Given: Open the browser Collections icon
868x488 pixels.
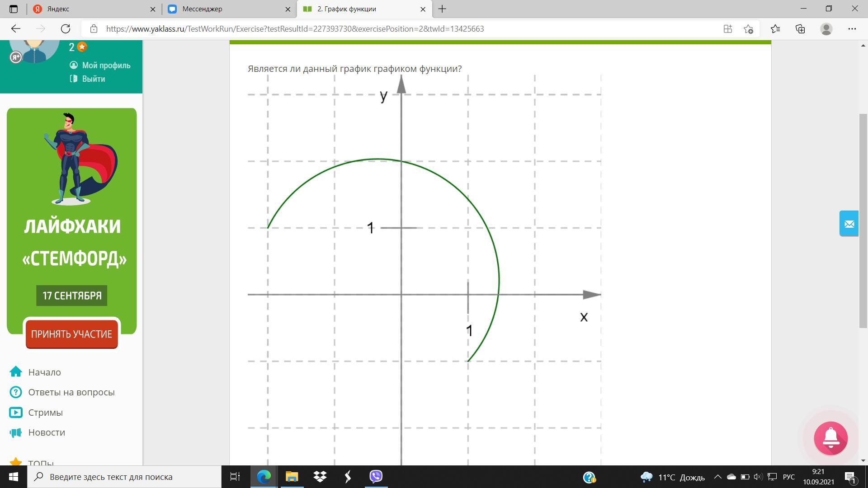Looking at the screenshot, I should click(800, 29).
